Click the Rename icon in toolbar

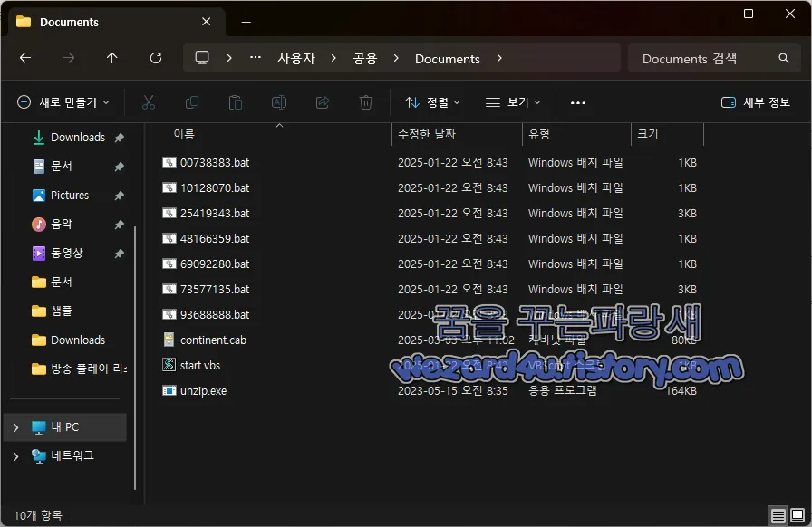pyautogui.click(x=279, y=102)
